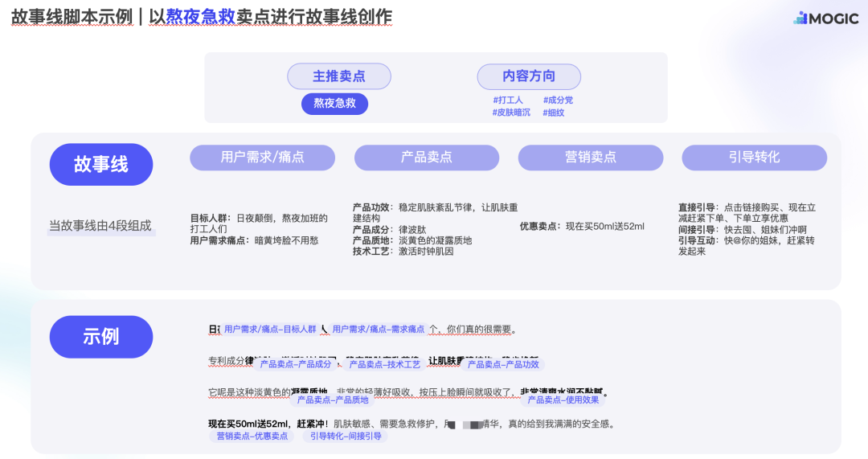This screenshot has width=868, height=459.
Task: Select the 内容方向 pill
Action: [529, 76]
